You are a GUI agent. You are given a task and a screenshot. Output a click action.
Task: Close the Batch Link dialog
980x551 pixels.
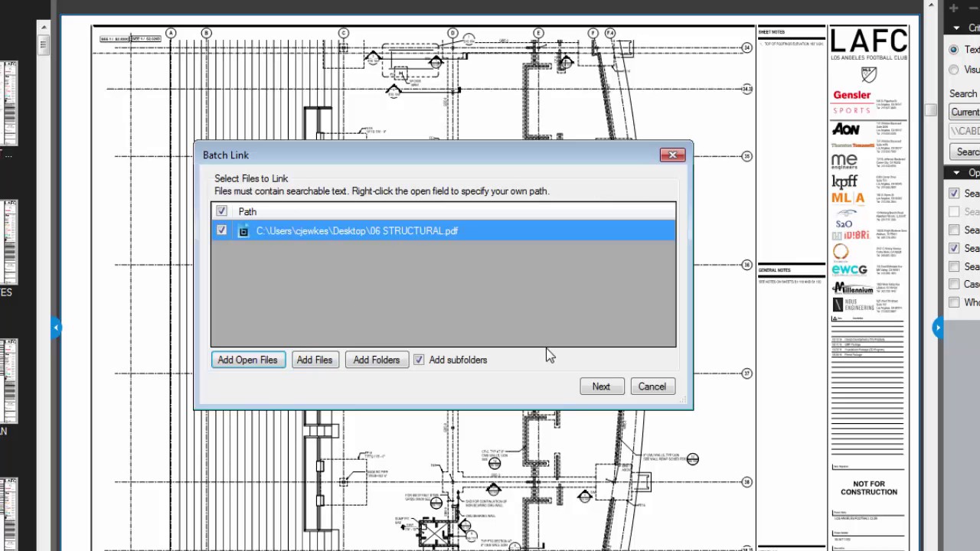[672, 155]
